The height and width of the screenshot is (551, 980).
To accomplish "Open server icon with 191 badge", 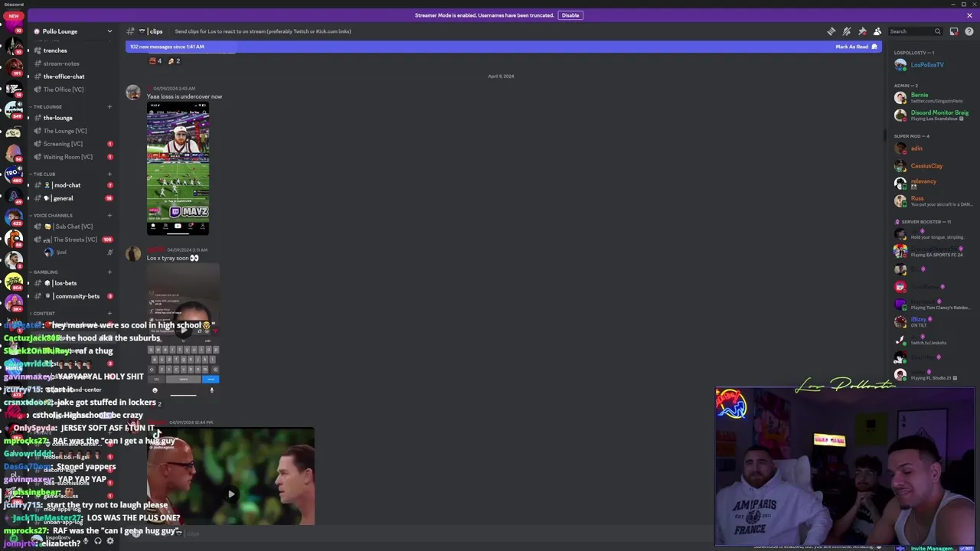I will 13,67.
